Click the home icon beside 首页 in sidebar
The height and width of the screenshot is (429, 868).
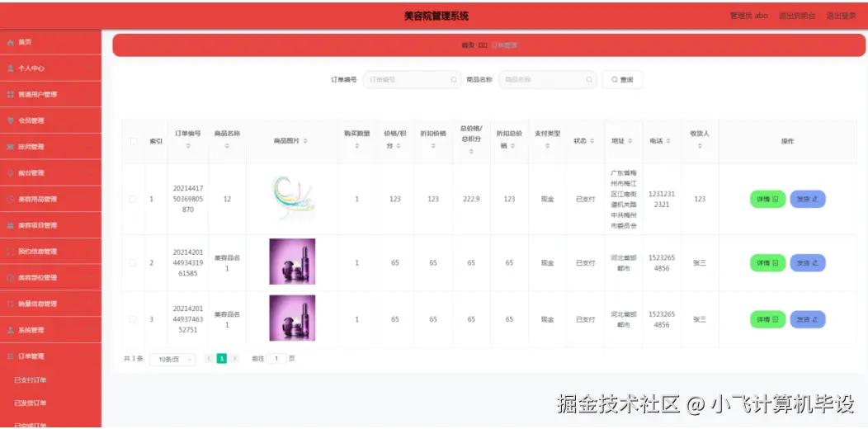(10, 42)
